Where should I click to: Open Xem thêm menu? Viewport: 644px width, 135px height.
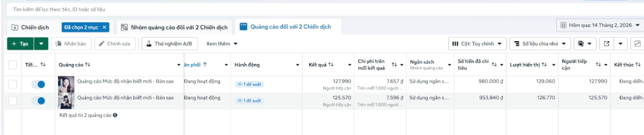click(222, 44)
